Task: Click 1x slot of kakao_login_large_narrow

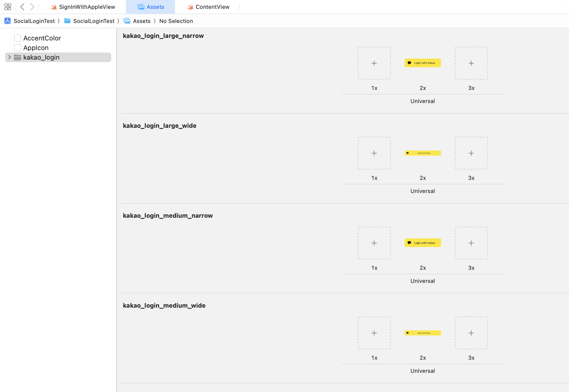Action: [x=374, y=63]
